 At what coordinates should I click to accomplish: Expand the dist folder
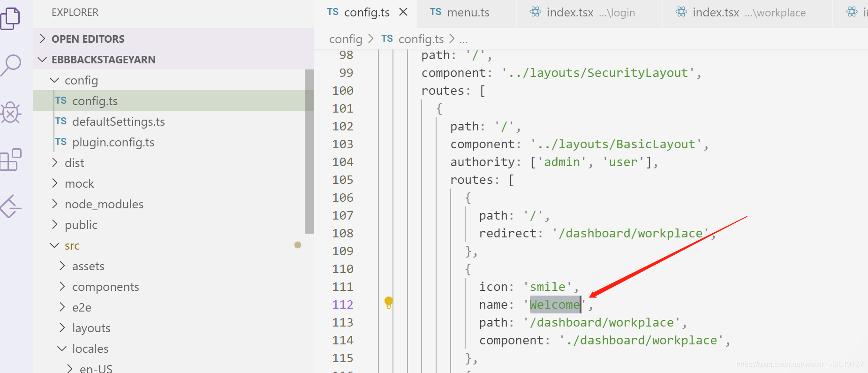click(x=54, y=163)
